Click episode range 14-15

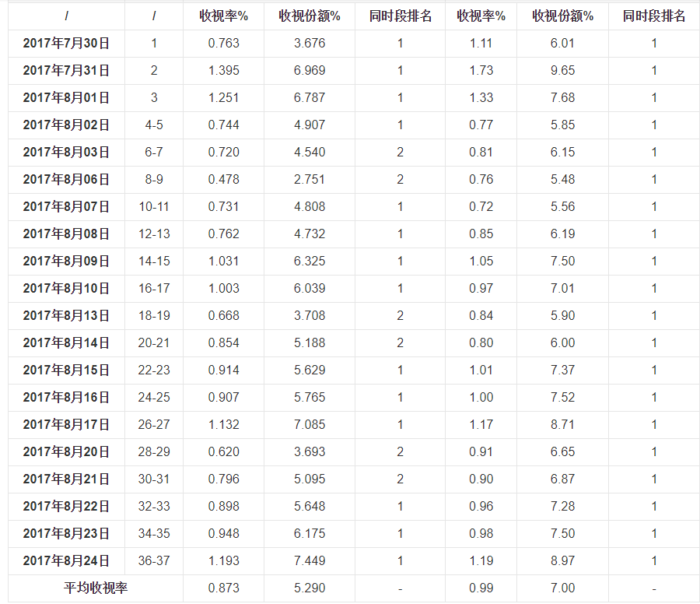tap(154, 262)
